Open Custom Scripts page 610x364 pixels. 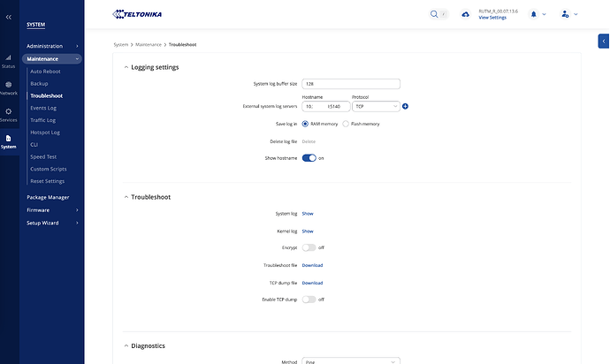pyautogui.click(x=49, y=169)
